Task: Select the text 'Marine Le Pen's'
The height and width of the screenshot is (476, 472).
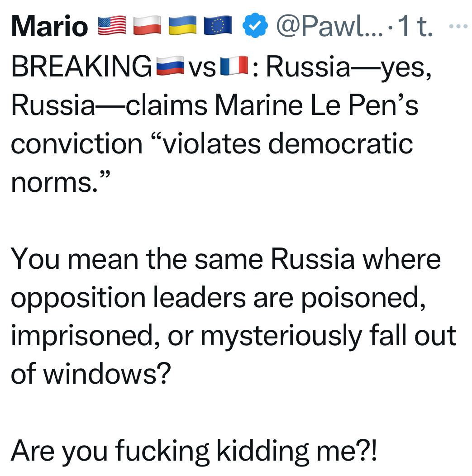Action: click(317, 105)
